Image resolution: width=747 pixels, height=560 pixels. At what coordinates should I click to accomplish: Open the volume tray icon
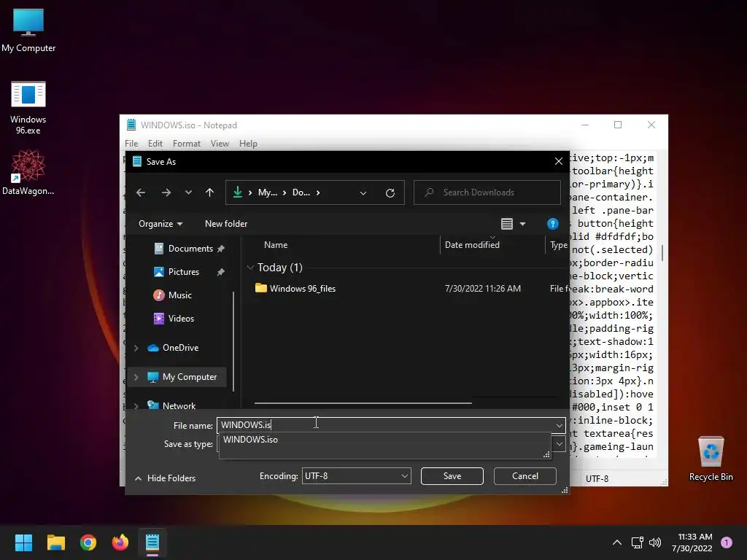pyautogui.click(x=656, y=542)
